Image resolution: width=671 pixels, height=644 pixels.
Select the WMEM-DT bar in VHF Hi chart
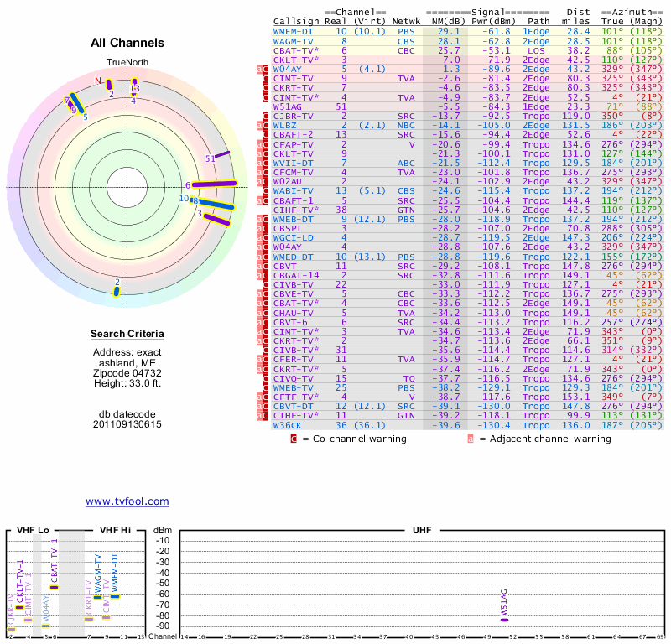point(115,596)
